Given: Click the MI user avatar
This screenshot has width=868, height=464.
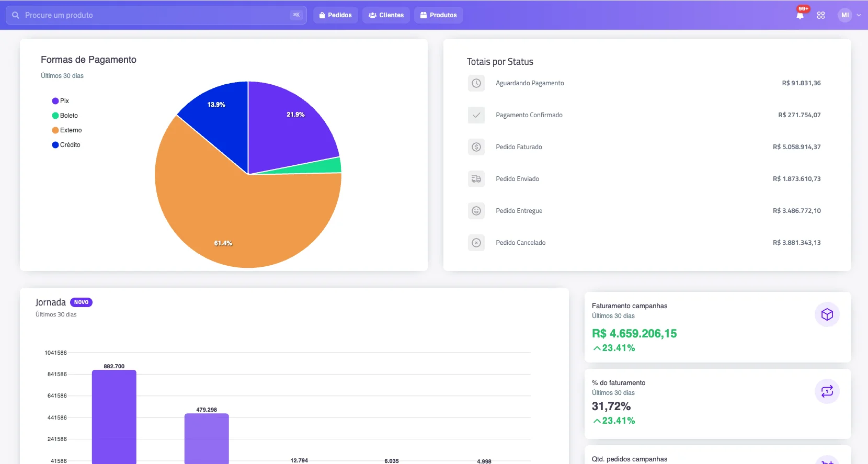Looking at the screenshot, I should [x=845, y=15].
